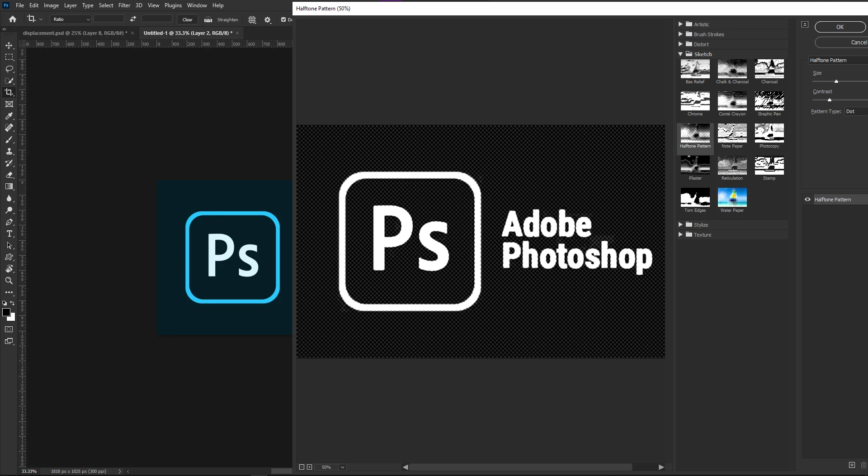
Task: Switch to Untitled-1 document tab
Action: point(188,33)
